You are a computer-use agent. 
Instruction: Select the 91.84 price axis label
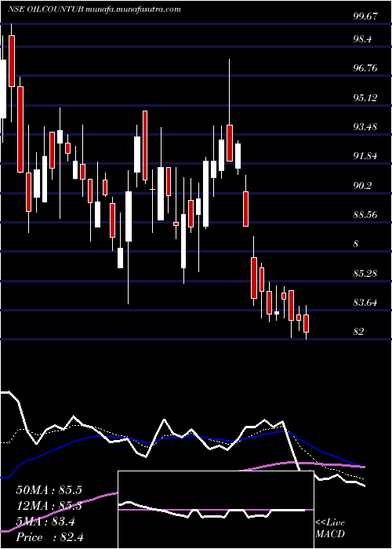pos(366,156)
